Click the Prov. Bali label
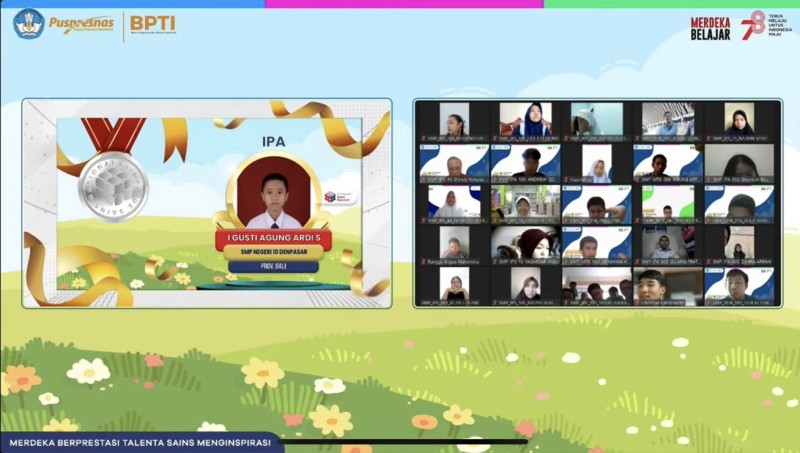Screen dimensions: 800x453 tap(273, 267)
